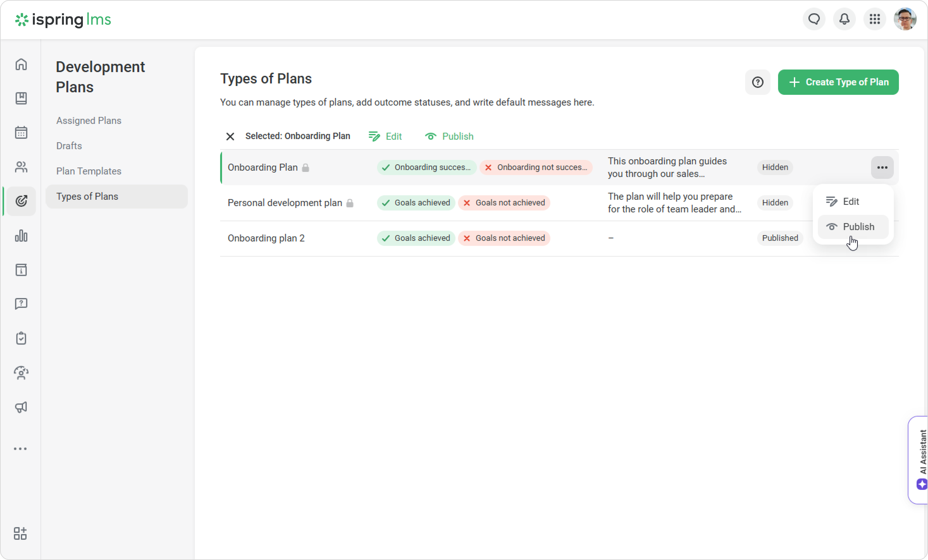Click the help question mark button
The height and width of the screenshot is (560, 928).
point(758,82)
